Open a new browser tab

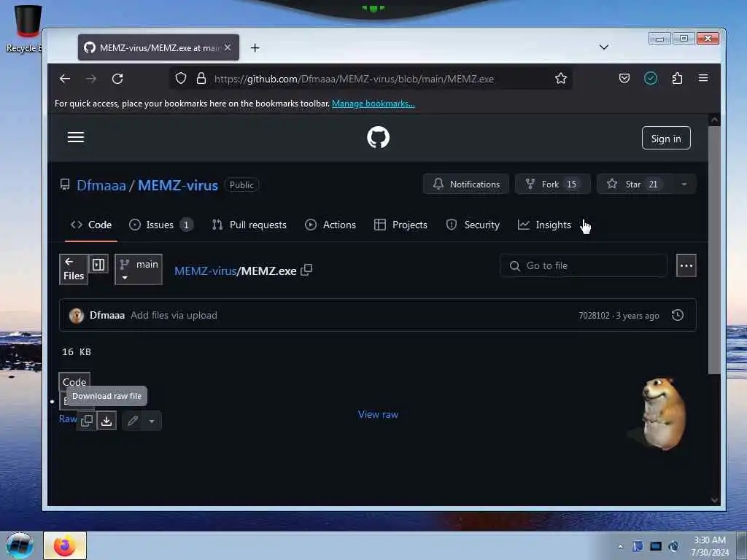tap(255, 47)
